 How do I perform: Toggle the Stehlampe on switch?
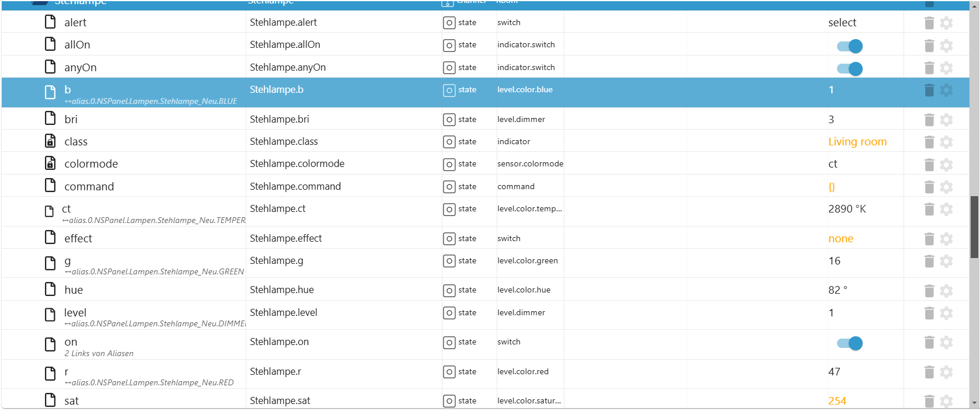click(849, 343)
